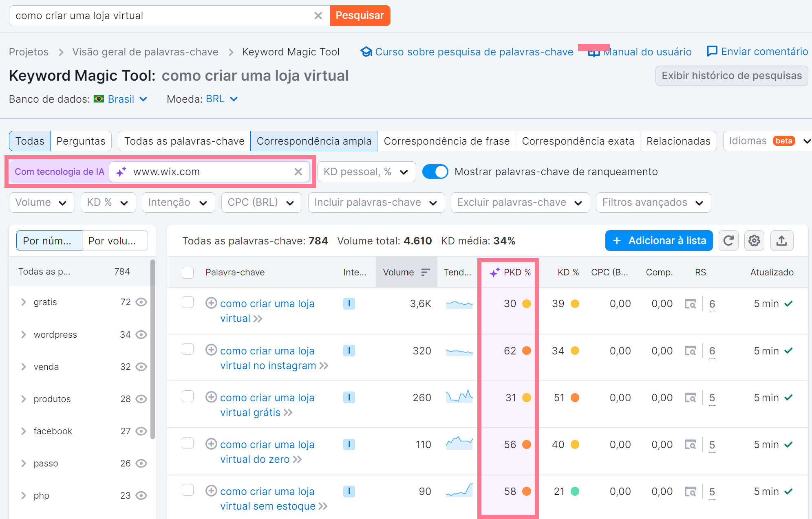This screenshot has height=519, width=812.
Task: Open Manual do usuário link
Action: pos(640,52)
